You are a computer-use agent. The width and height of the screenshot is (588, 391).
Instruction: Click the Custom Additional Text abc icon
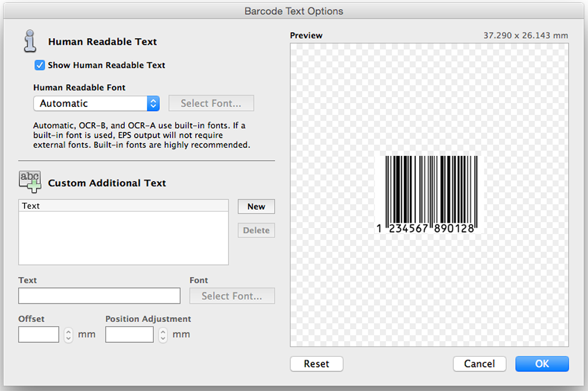(x=30, y=182)
